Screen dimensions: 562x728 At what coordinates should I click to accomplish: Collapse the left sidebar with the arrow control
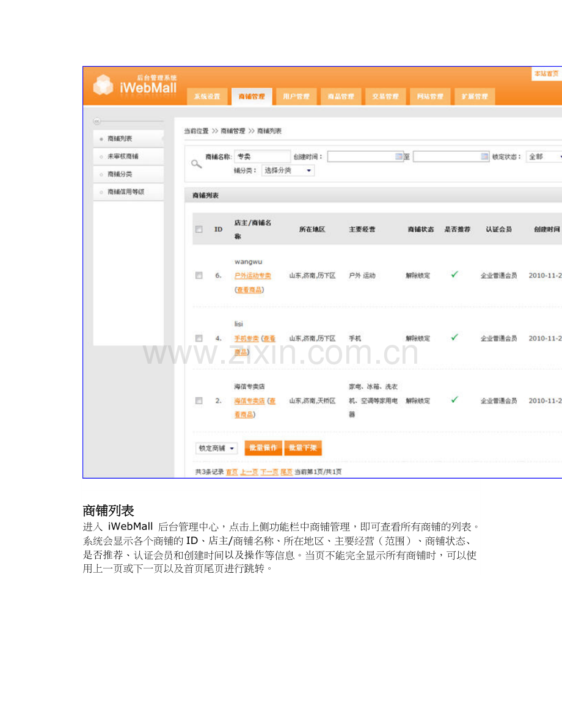97,120
